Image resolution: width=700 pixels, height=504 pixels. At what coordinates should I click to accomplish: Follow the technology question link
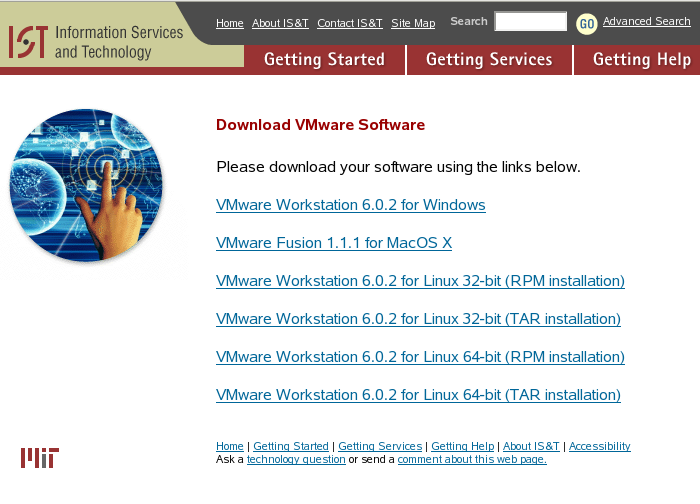click(296, 459)
